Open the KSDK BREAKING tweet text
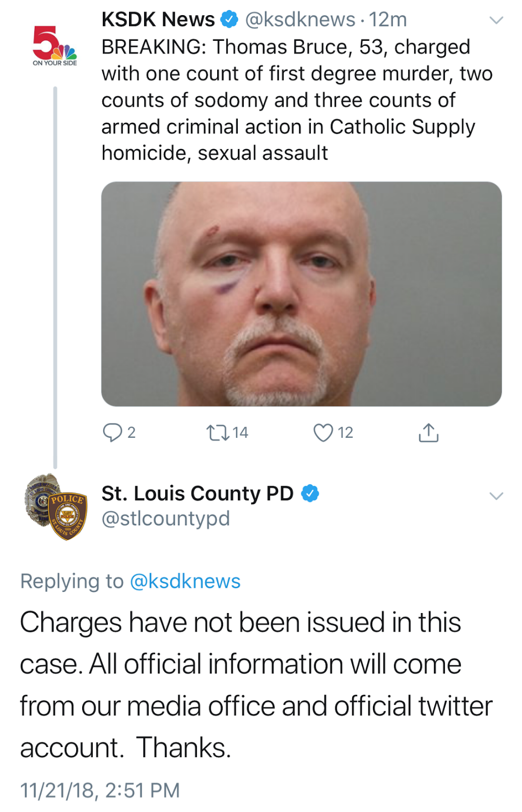Screen dimensions: 522x812 point(297,100)
